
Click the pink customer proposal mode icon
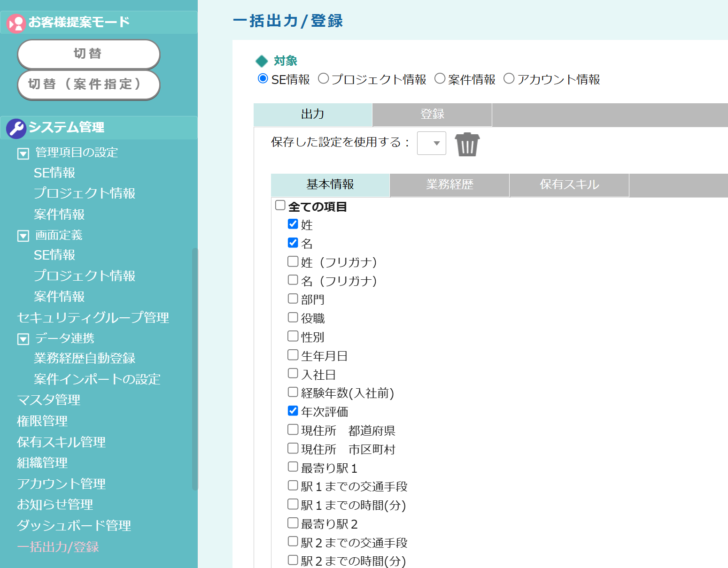(16, 23)
